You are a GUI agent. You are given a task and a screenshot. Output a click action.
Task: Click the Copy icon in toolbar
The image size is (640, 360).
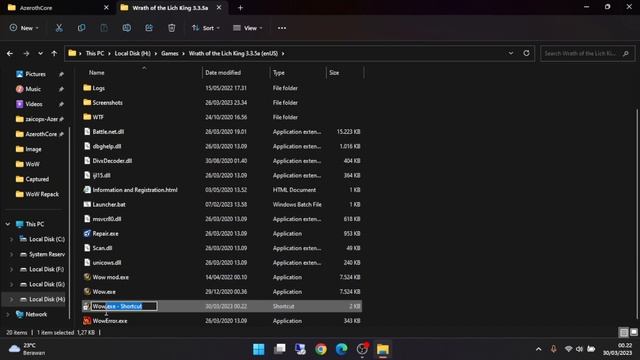pos(82,28)
